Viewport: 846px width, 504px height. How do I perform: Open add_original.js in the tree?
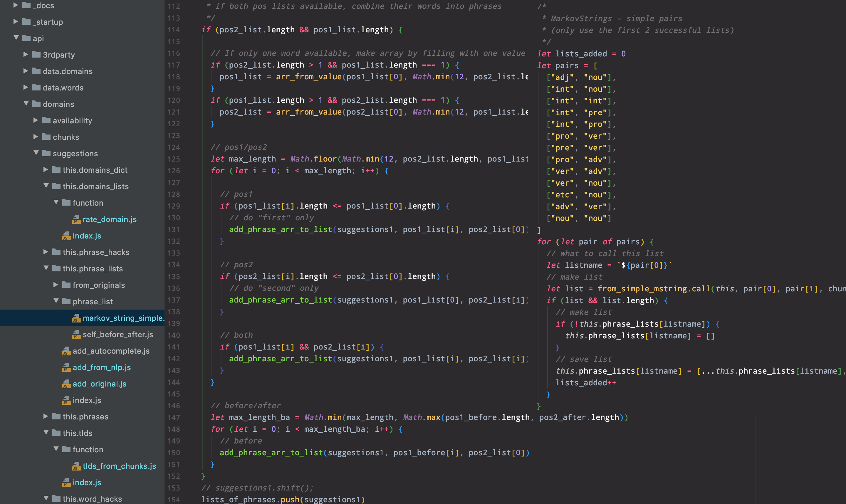(99, 384)
